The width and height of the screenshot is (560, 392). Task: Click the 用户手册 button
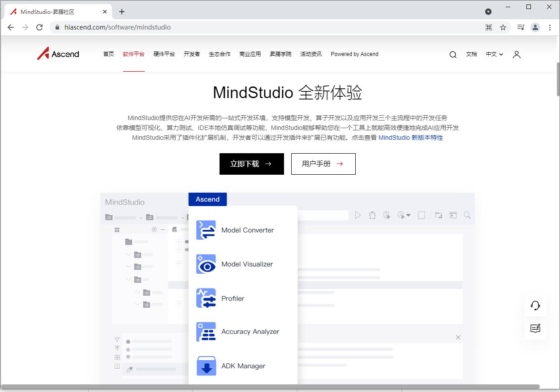pos(323,164)
